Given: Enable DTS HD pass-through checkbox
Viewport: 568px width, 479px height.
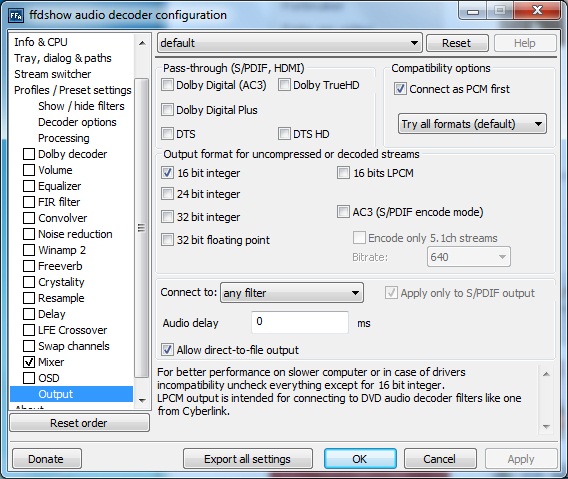Looking at the screenshot, I should (284, 134).
